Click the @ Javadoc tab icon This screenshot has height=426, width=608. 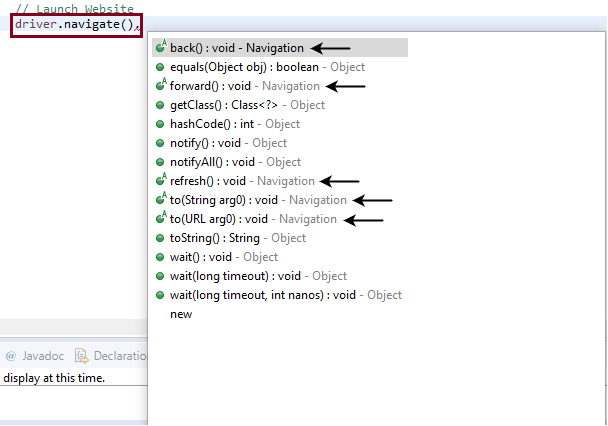point(11,356)
